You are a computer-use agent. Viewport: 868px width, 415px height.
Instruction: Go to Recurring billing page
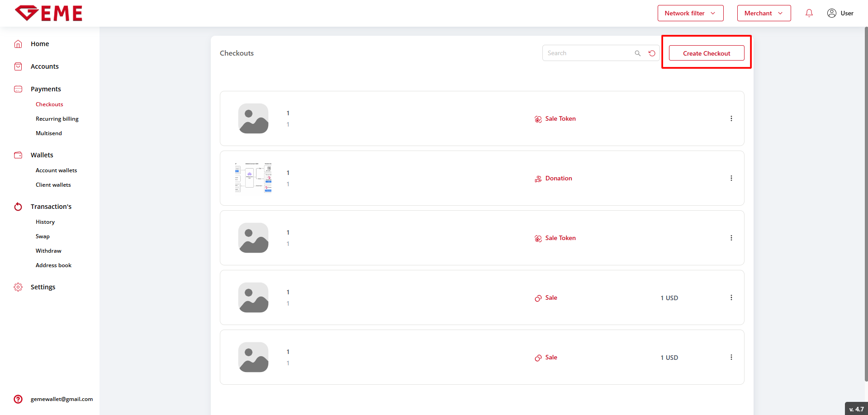[x=57, y=119]
